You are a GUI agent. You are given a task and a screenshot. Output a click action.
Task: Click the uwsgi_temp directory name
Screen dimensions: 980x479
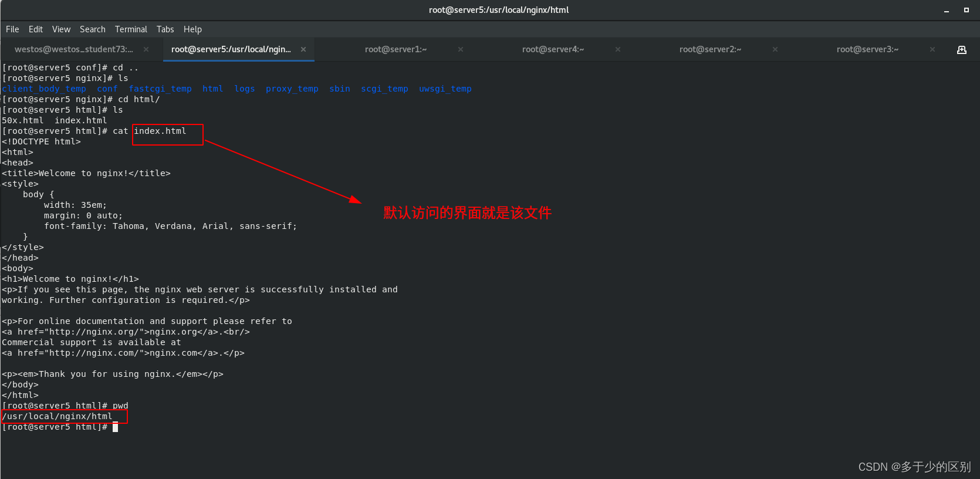point(445,89)
